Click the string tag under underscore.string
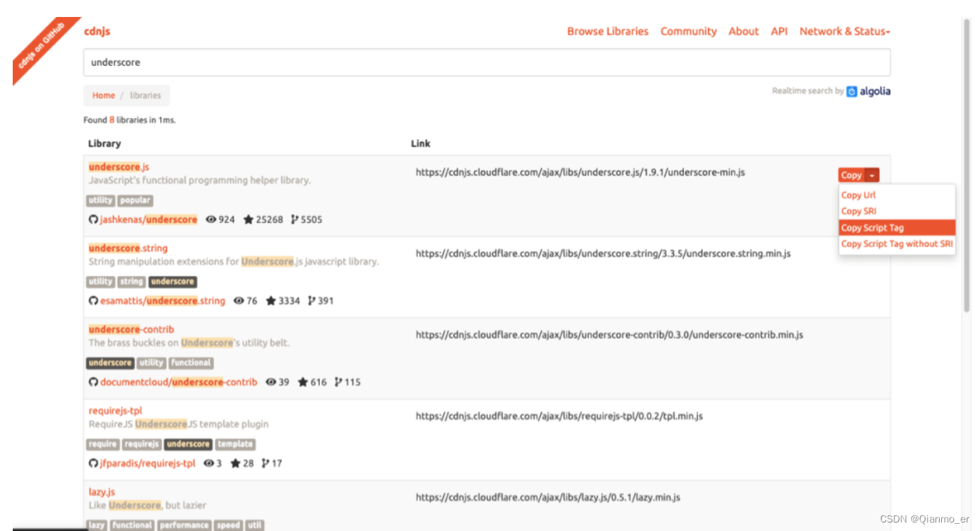Image resolution: width=980 pixels, height=531 pixels. pos(132,282)
